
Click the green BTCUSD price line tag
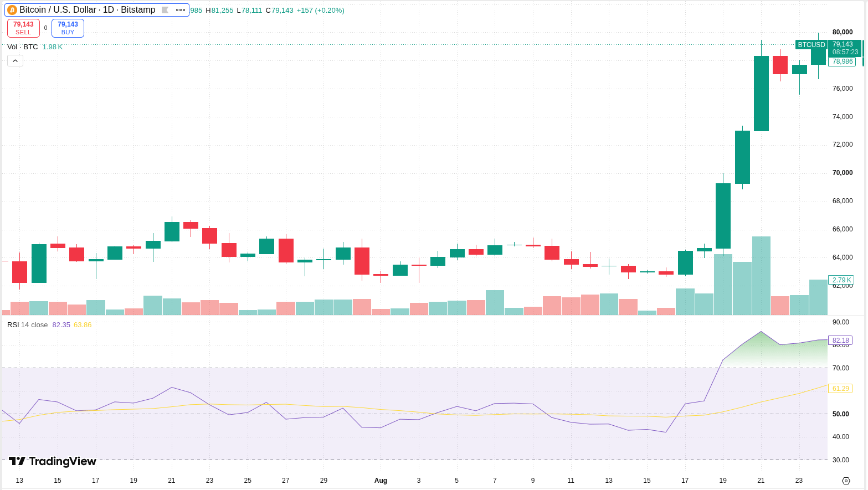point(811,45)
